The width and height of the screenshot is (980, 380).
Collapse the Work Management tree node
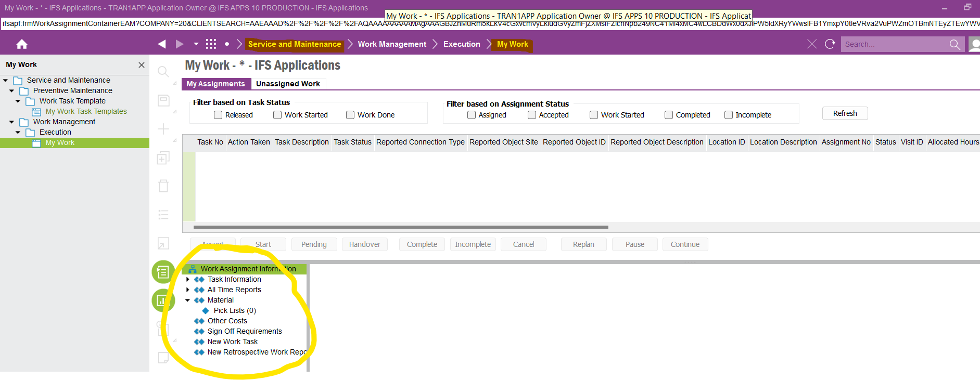tap(11, 122)
